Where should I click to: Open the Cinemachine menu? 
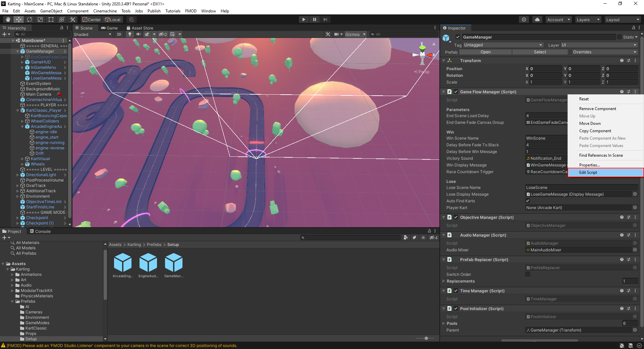pos(105,11)
